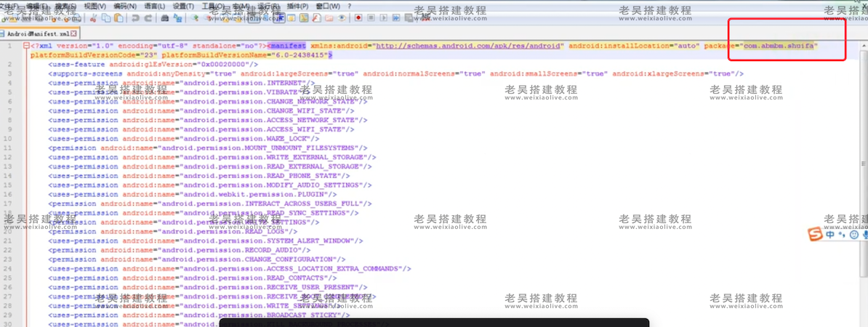This screenshot has width=868, height=327.
Task: Click the line with android.permission.INTERNET
Action: 182,83
